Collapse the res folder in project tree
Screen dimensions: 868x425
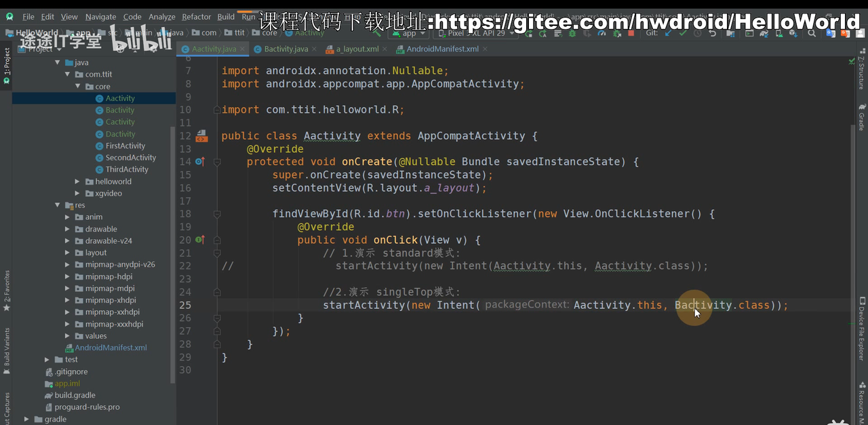click(58, 205)
